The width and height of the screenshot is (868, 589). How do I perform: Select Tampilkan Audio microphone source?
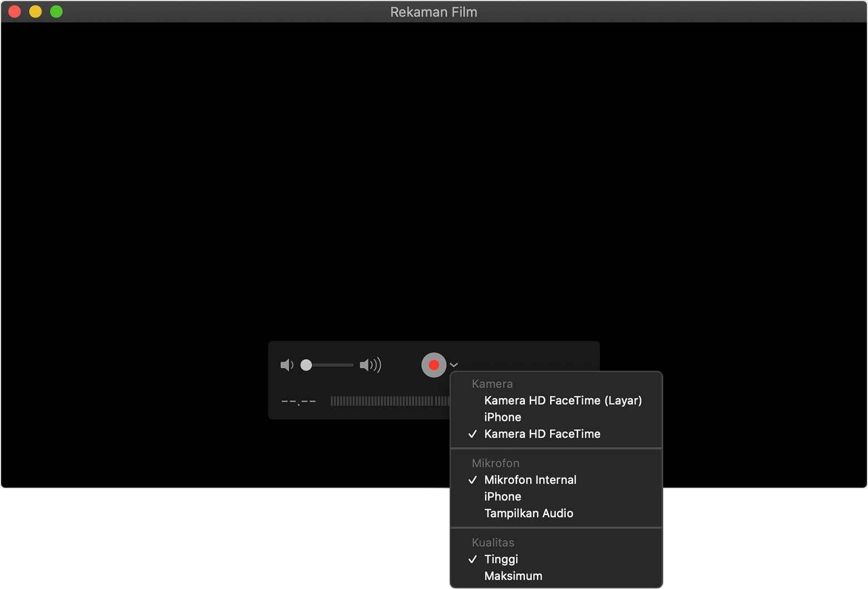click(x=528, y=513)
